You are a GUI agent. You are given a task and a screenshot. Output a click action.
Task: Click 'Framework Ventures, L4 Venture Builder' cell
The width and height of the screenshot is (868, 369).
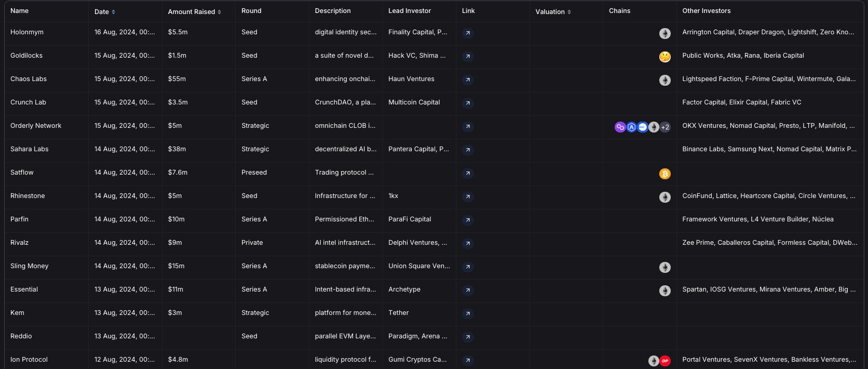coord(758,219)
